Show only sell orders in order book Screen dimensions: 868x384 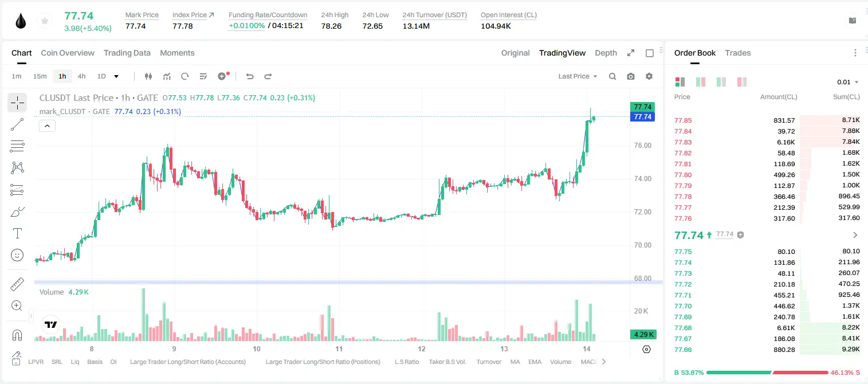(x=742, y=82)
